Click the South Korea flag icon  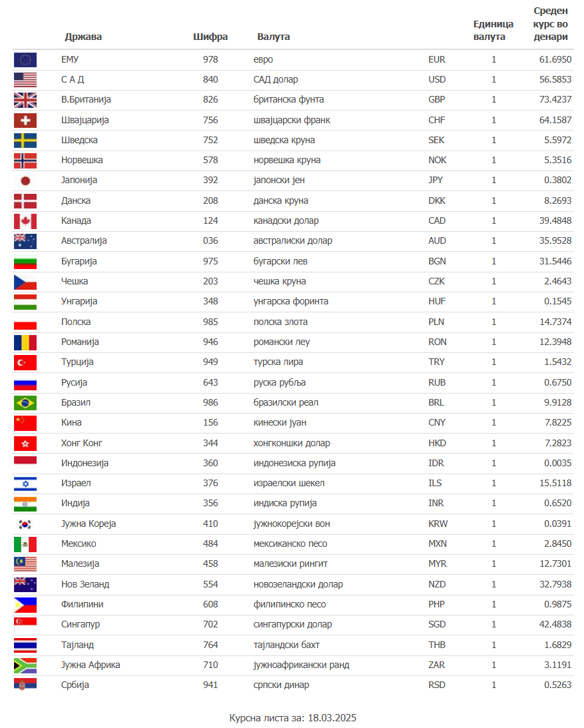click(x=25, y=524)
